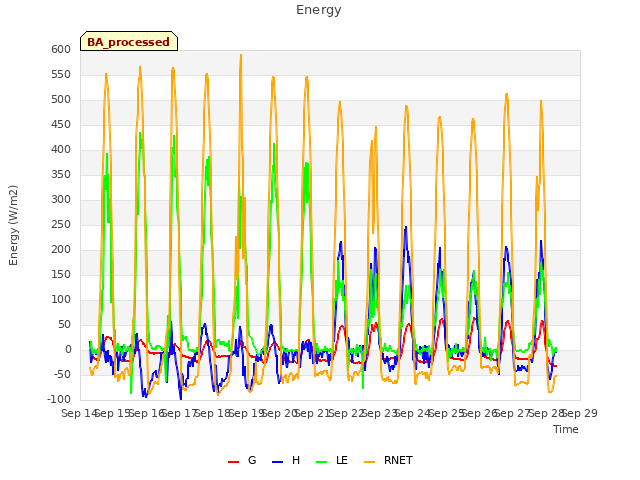The height and width of the screenshot is (480, 640).
Task: Click the G legend entry
Action: tap(242, 461)
